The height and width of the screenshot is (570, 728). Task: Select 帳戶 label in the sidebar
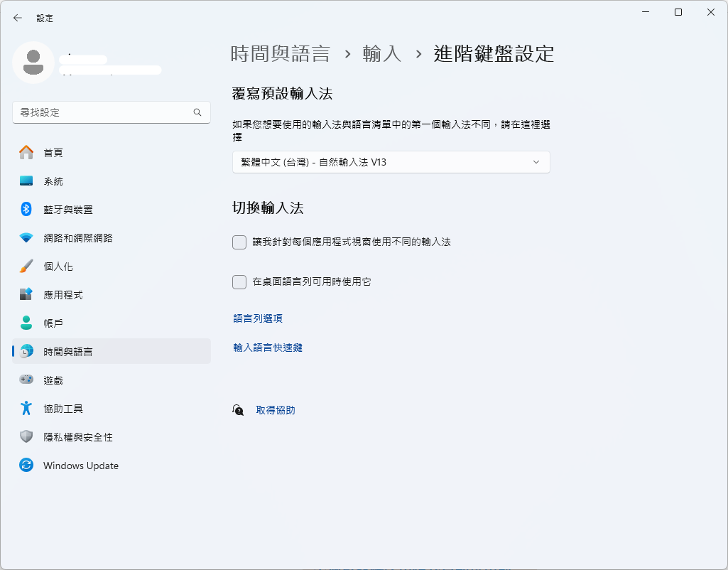tap(53, 323)
